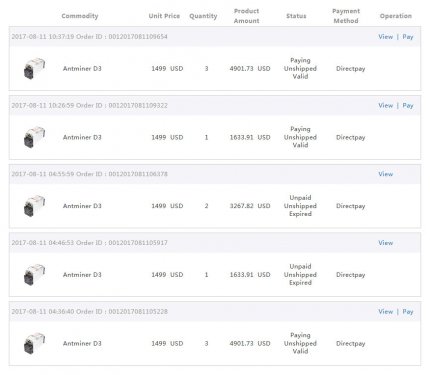Click Antminer D3 thumbnail in second order

pyautogui.click(x=34, y=137)
